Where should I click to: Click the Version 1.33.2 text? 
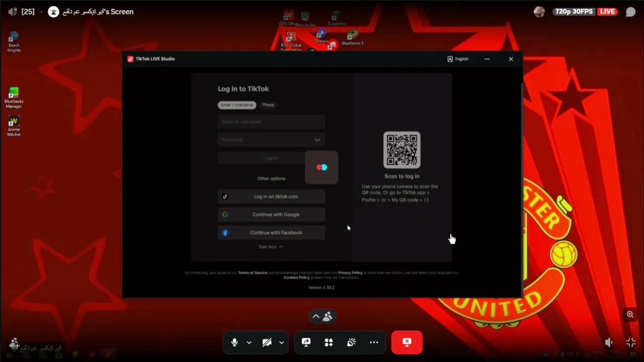point(321,288)
